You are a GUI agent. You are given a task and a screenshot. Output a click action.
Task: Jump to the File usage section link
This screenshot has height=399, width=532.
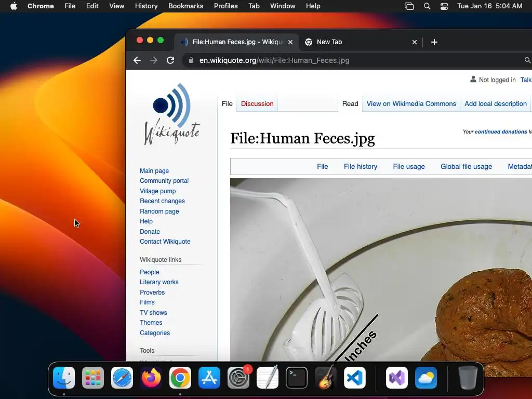(409, 167)
